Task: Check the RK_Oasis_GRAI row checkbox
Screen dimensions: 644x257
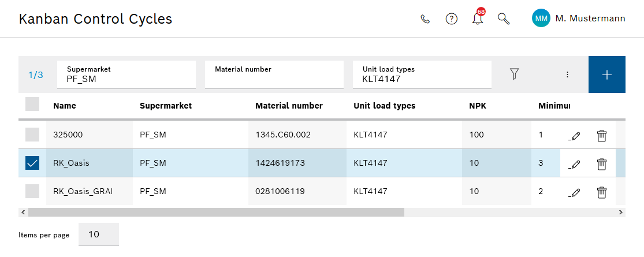Action: tap(32, 191)
